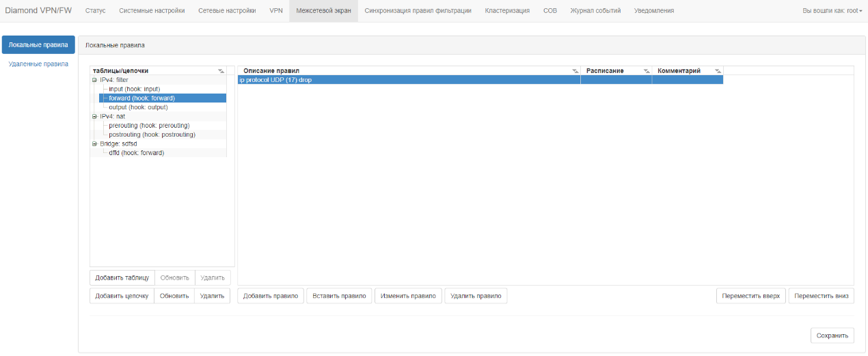Click sort icon in Описание правил column
This screenshot has width=868, height=356.
[575, 71]
